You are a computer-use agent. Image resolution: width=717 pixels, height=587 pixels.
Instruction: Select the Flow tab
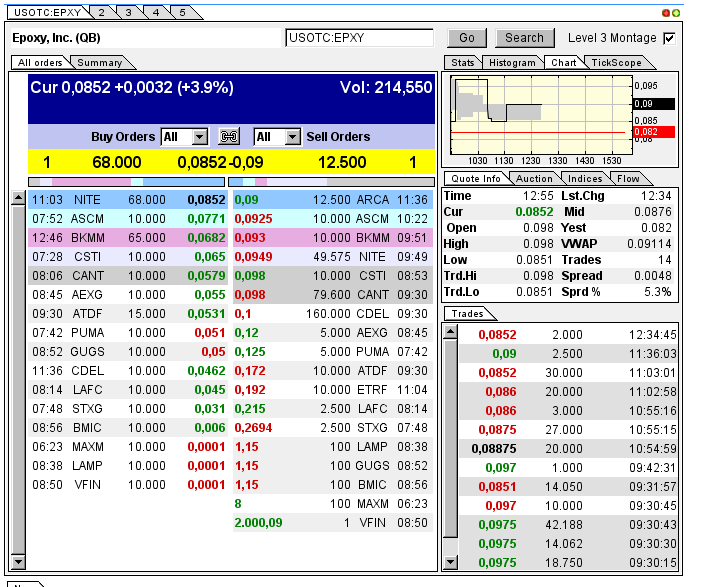(628, 179)
